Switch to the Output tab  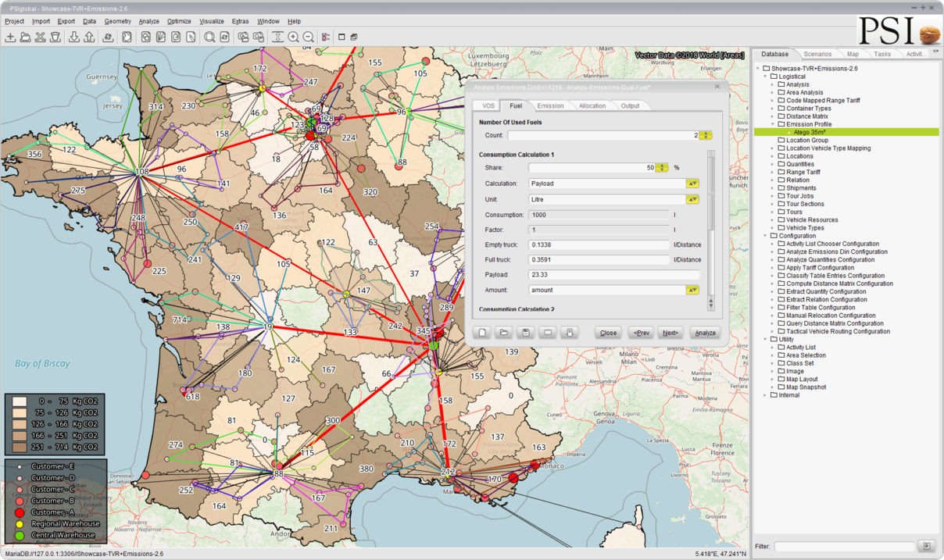click(x=630, y=105)
